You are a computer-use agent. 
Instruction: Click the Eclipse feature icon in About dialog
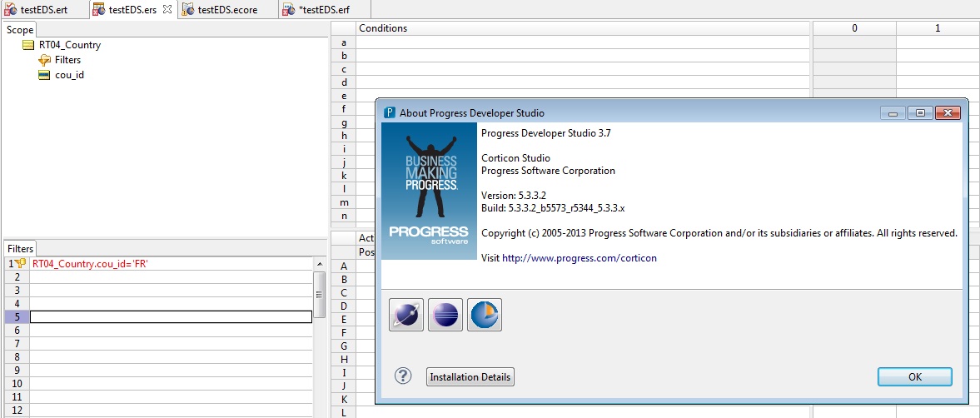pyautogui.click(x=445, y=314)
